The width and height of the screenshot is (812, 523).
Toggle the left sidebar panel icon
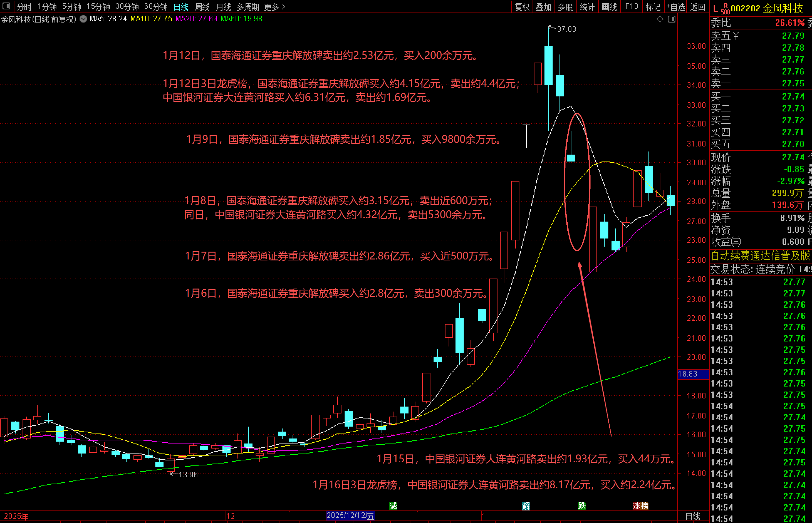coord(6,6)
